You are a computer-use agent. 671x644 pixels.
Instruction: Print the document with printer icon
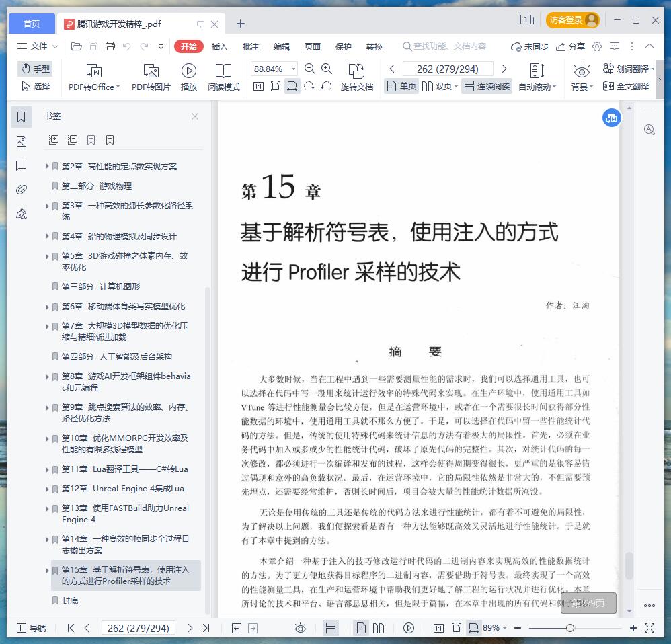(x=110, y=46)
